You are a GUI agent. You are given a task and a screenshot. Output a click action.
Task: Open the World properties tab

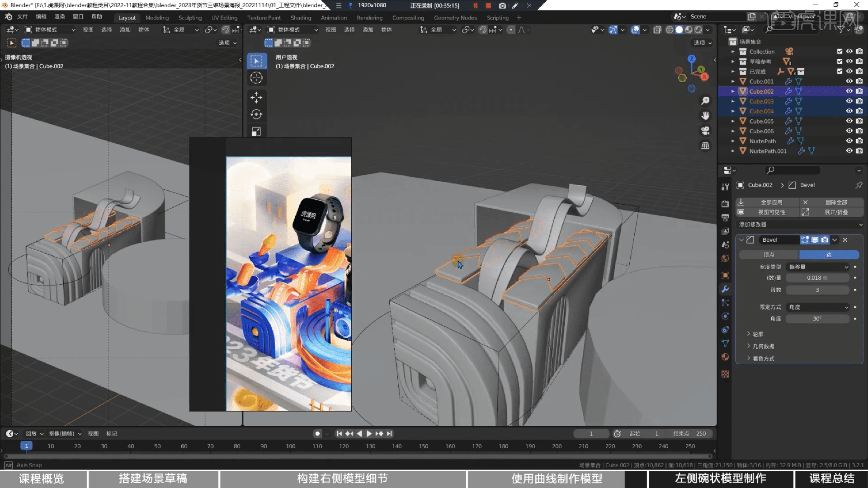(x=725, y=258)
